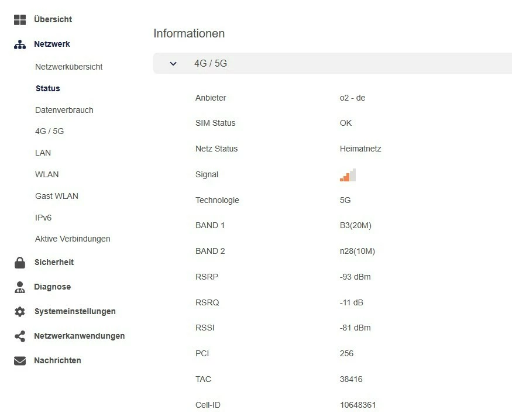Navigate to WLAN settings
Viewport: 512px width, 420px height.
pos(47,174)
